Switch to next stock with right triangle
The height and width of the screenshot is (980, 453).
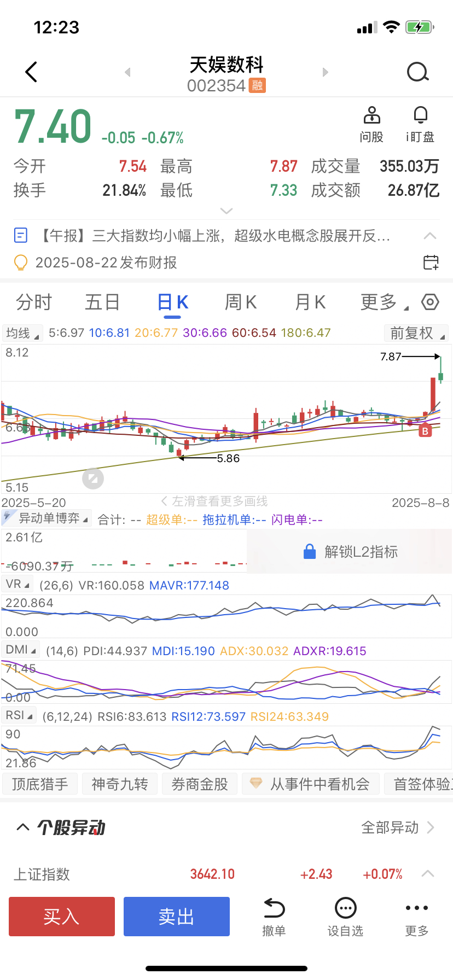(x=326, y=72)
